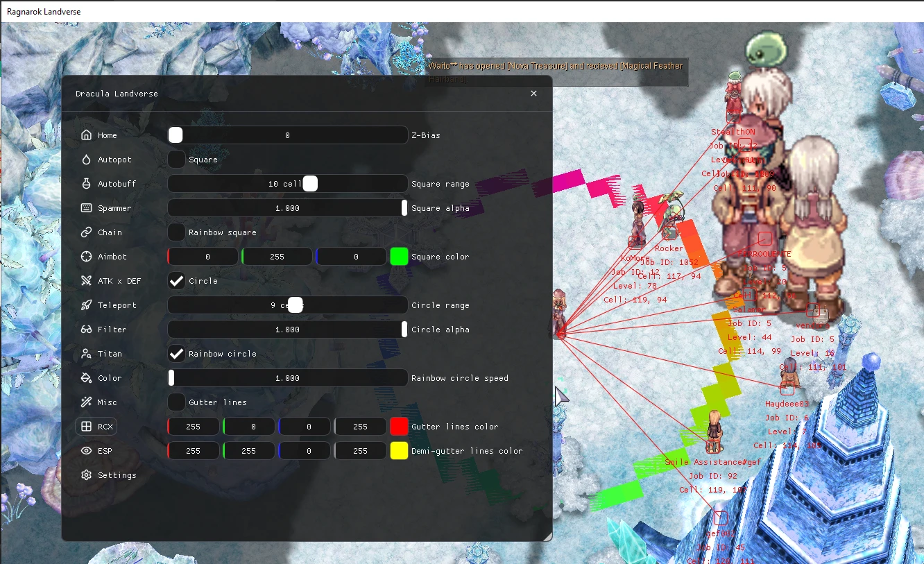Image resolution: width=924 pixels, height=564 pixels.
Task: Click the Home house icon
Action: coord(86,135)
